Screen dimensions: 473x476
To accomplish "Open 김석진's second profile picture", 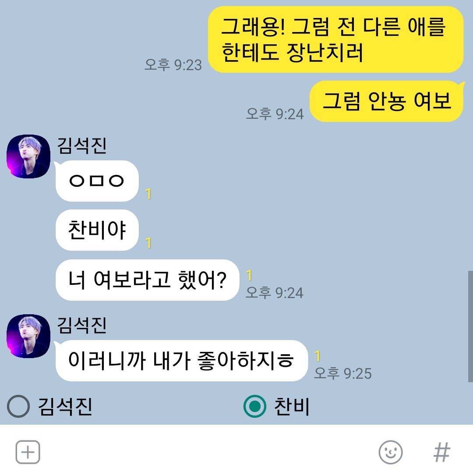I will point(28,336).
